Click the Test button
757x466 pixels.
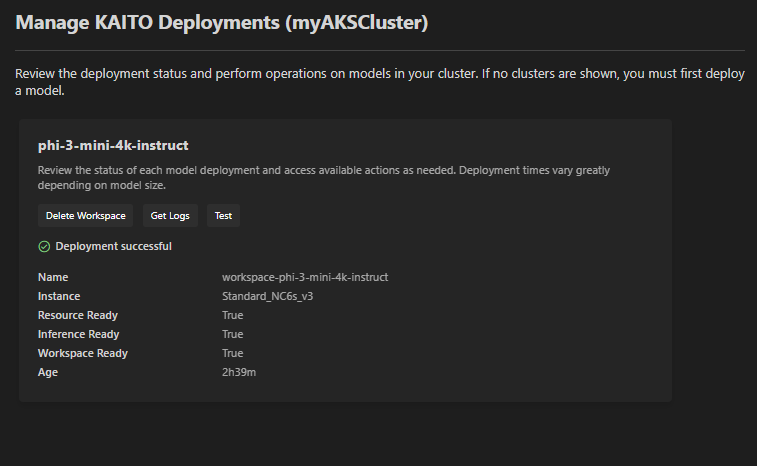(x=224, y=215)
